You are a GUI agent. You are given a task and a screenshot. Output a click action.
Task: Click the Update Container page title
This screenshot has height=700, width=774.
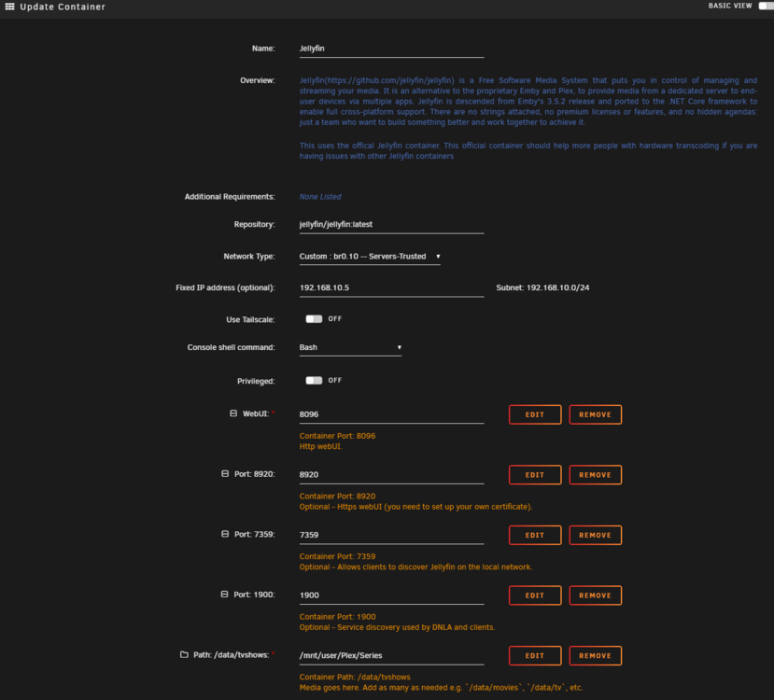point(63,7)
